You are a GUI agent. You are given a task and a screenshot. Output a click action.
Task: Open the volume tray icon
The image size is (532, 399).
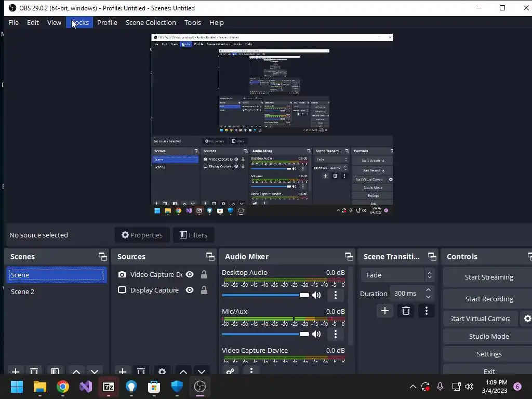(469, 387)
